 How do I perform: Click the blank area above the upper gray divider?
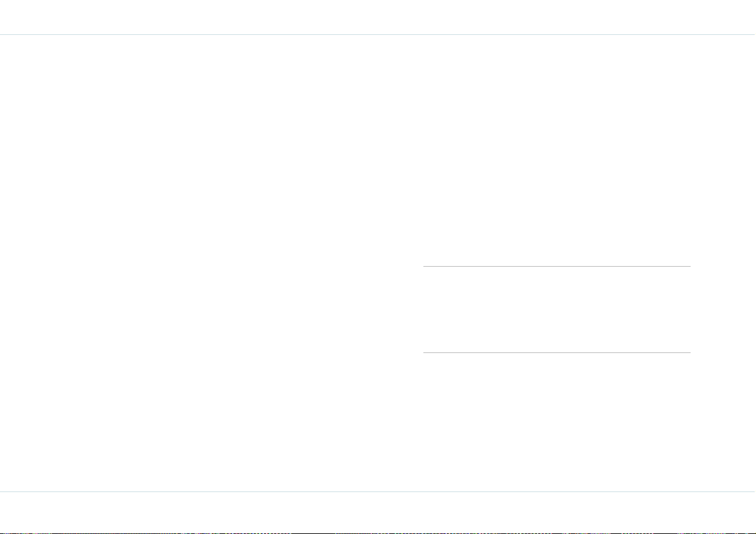click(x=557, y=150)
